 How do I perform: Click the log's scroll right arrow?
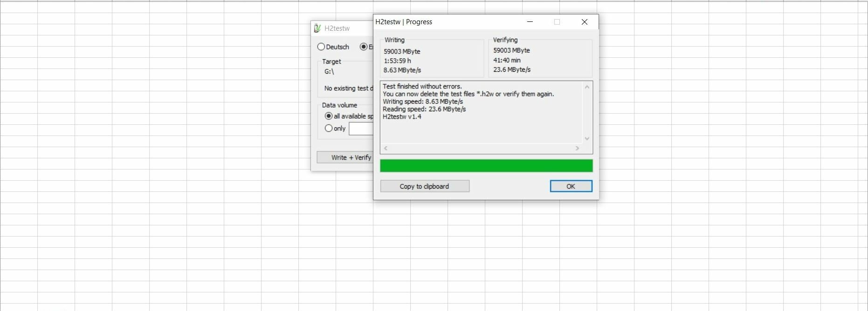[x=577, y=149]
